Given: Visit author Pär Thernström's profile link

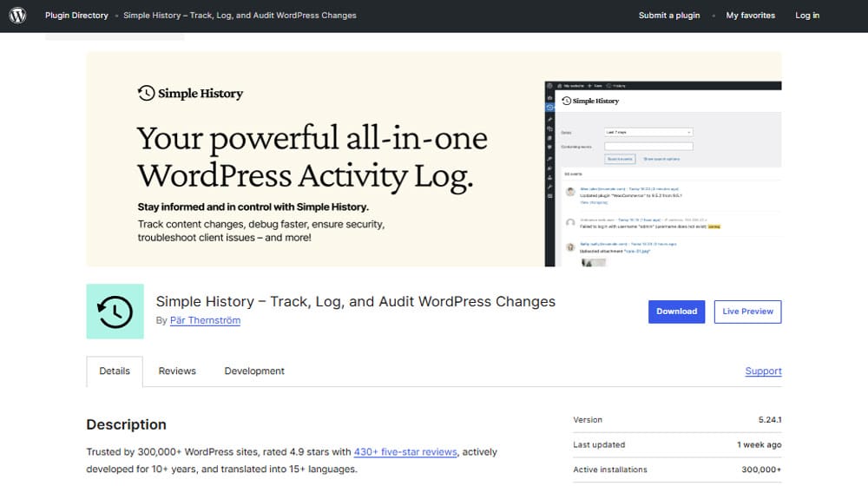Looking at the screenshot, I should (x=205, y=320).
